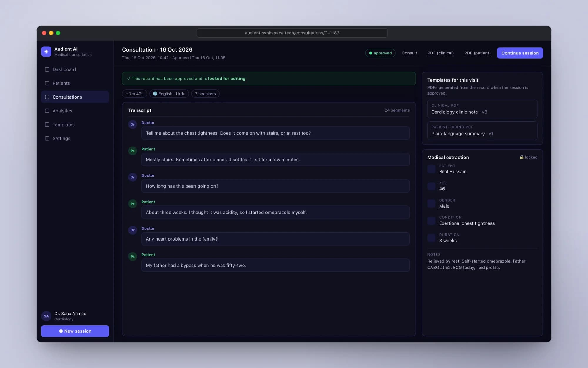Start a New session
Screen dimensions: 588x368
pos(75,331)
